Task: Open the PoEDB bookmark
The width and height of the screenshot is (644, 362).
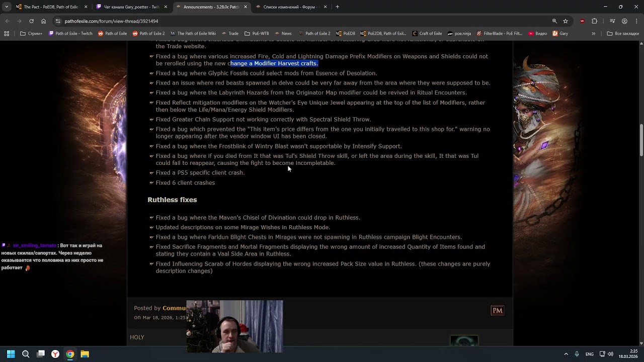Action: [346, 34]
